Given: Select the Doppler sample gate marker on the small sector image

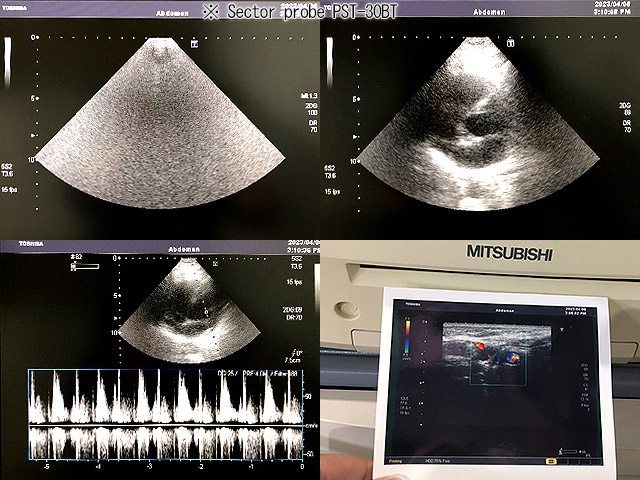Looking at the screenshot, I should click(206, 311).
